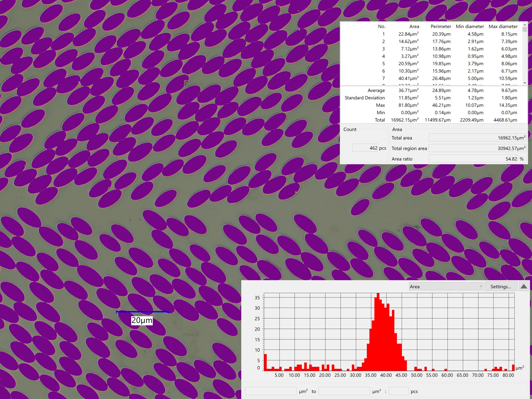Click the lower range µm² input field
This screenshot has width=532, height=399.
(271, 391)
